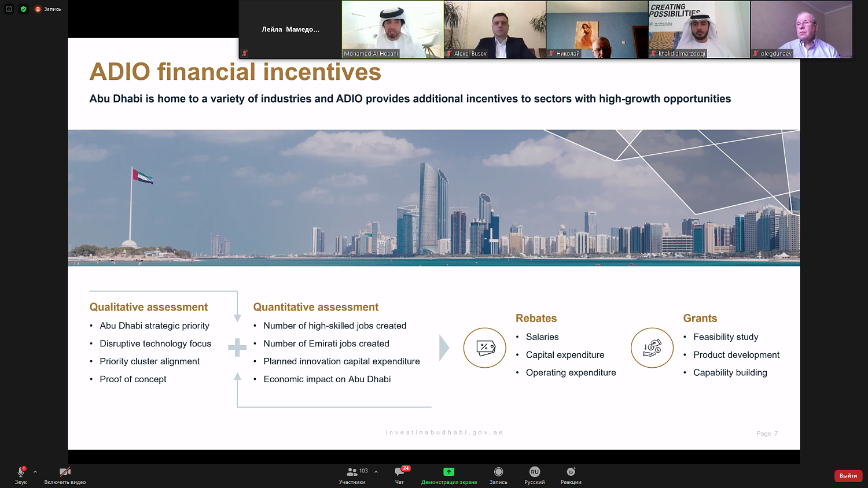Select Лейла Мамедо's video tile

[290, 29]
